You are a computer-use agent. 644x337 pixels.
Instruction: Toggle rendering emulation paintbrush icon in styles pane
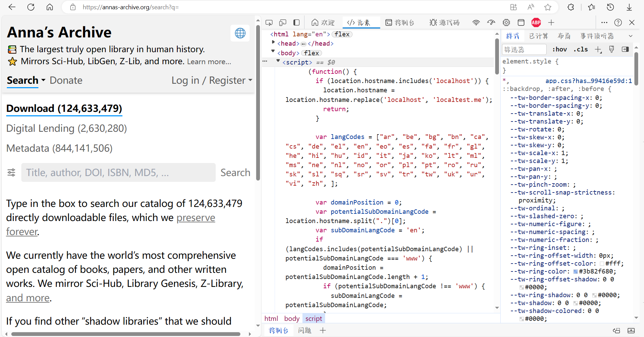(611, 49)
